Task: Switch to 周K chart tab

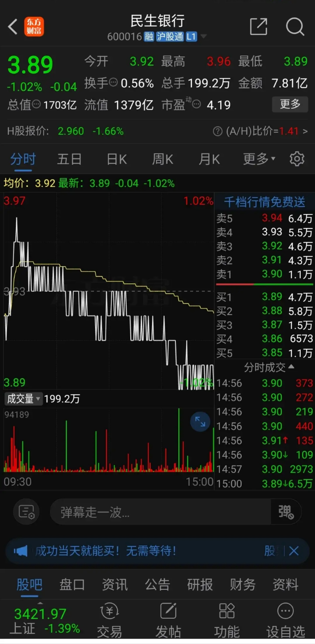Action: tap(163, 159)
